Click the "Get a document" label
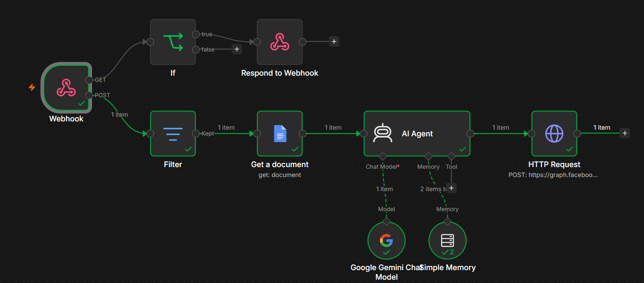 pos(280,164)
